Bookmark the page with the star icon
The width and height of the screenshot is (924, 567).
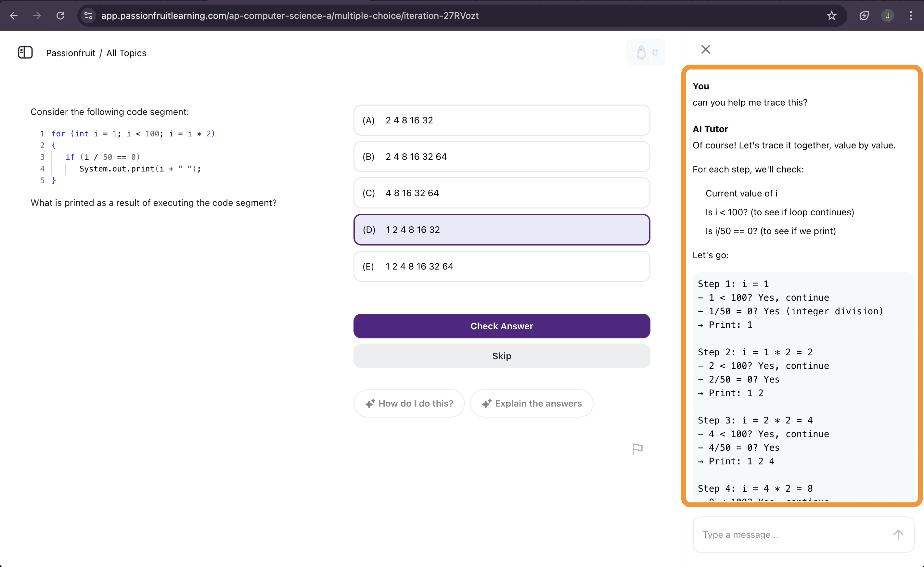coord(832,15)
